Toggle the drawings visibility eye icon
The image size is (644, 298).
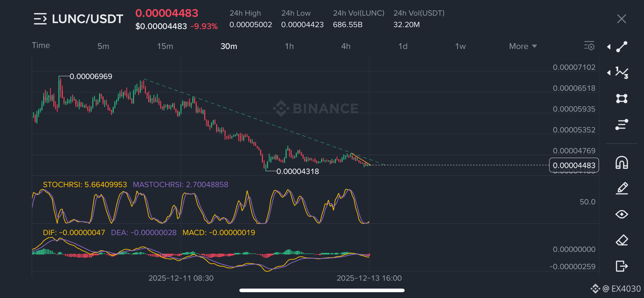[x=622, y=215]
